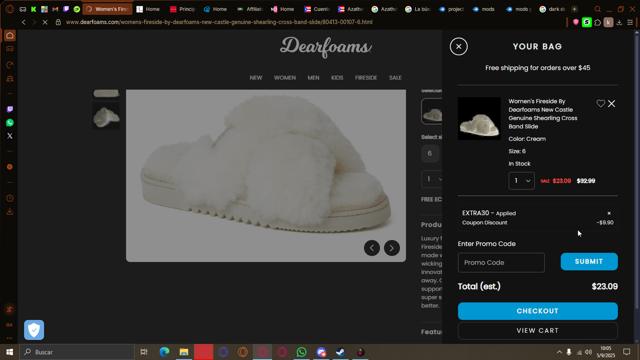
Task: Open the pinned Gmail tab
Action: coord(55,9)
